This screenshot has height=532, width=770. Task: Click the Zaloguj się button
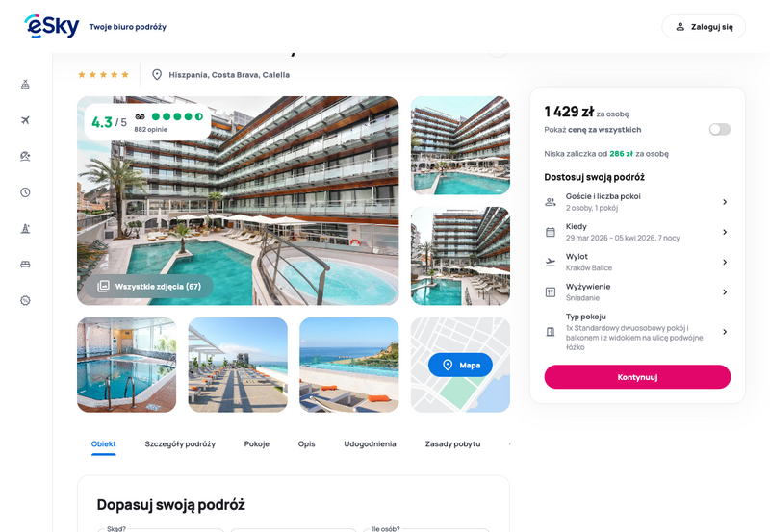click(704, 27)
